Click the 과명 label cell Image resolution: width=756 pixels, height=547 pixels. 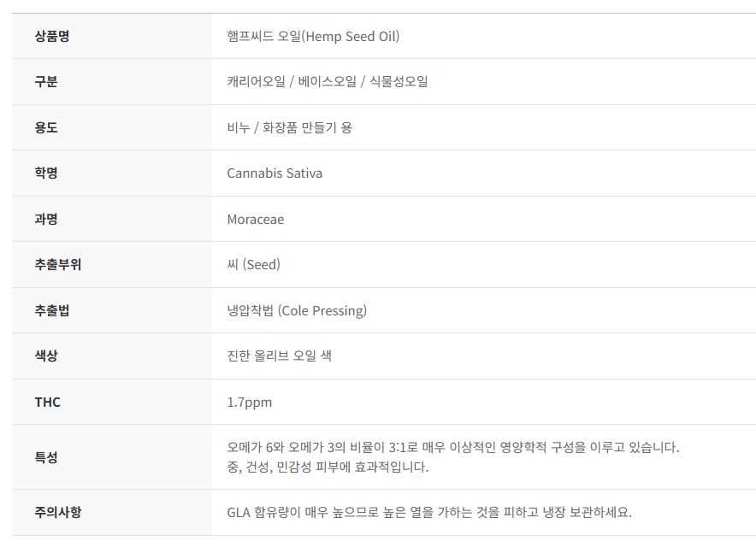(46, 219)
